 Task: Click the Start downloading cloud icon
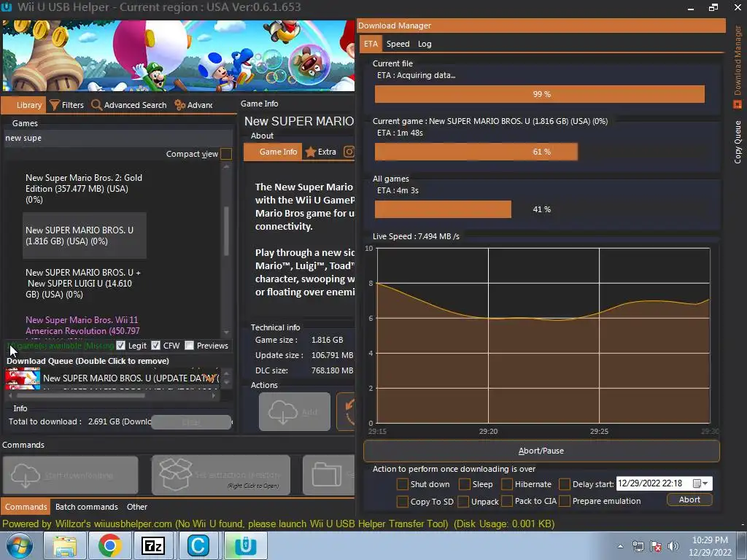(x=26, y=475)
